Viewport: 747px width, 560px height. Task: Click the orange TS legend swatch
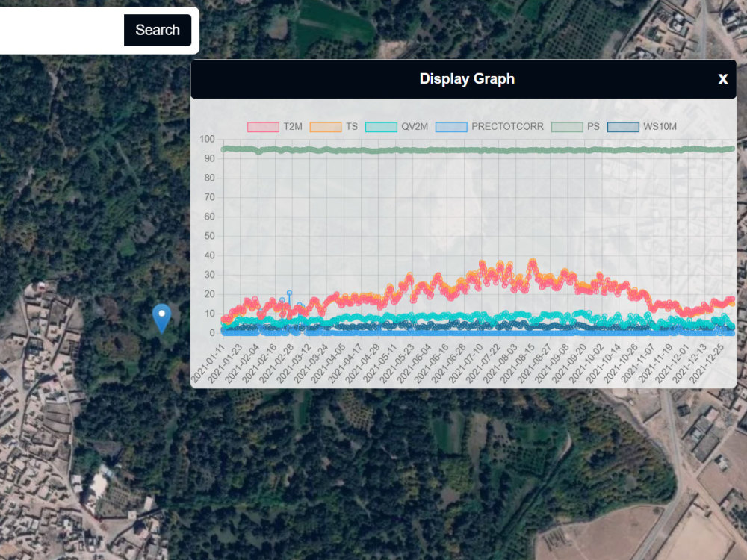point(325,127)
